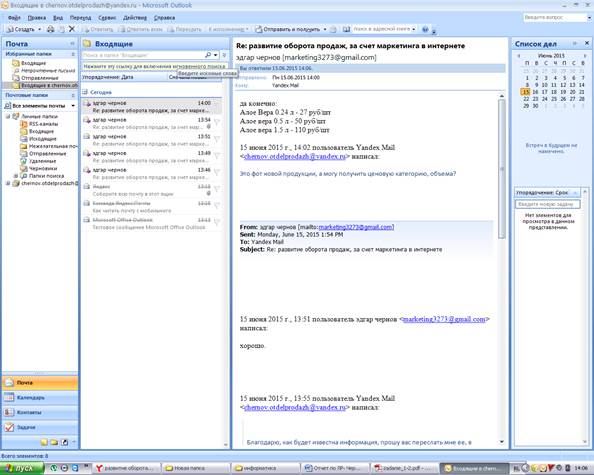594x475 pixels.
Task: Open the Действия menu
Action: tap(134, 18)
